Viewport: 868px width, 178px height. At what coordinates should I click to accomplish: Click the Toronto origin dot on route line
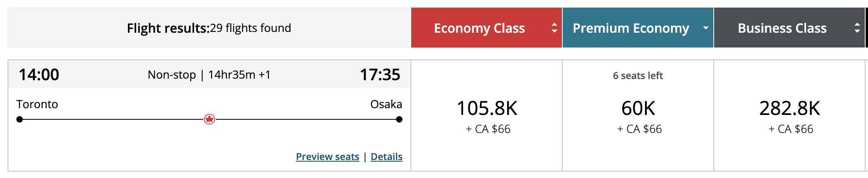[x=20, y=119]
